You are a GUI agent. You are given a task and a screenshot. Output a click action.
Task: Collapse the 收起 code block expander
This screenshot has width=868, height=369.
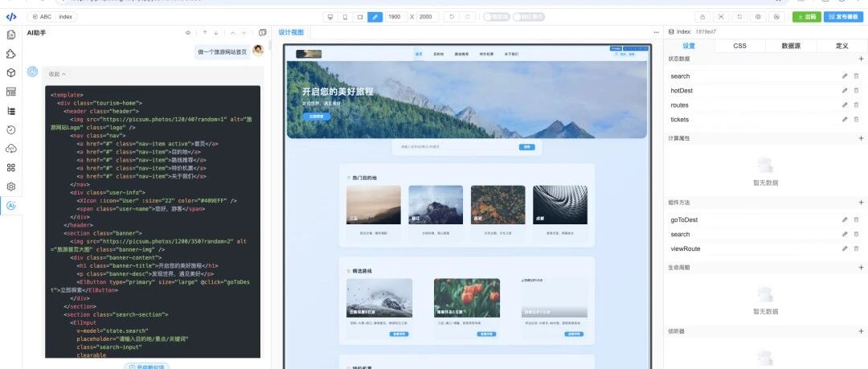[x=57, y=74]
